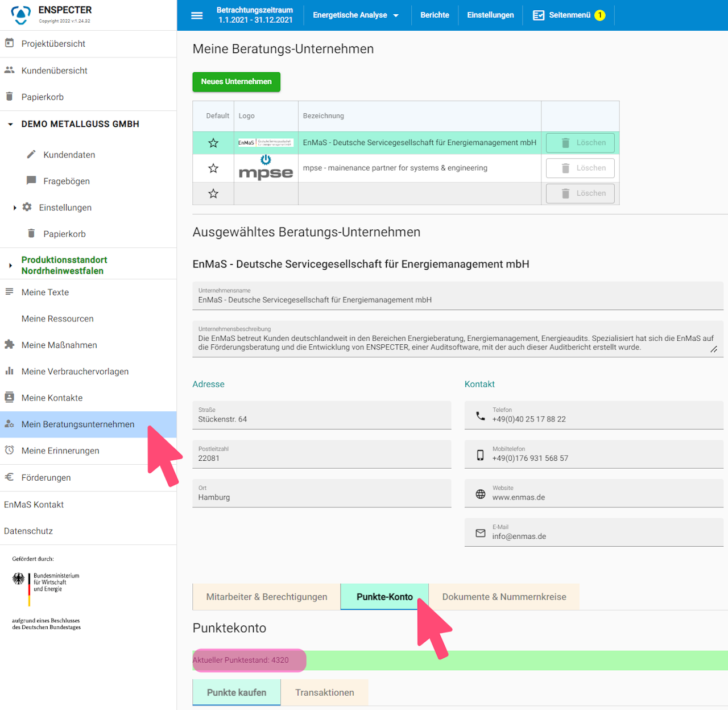Set mpse as default via its star

(213, 168)
